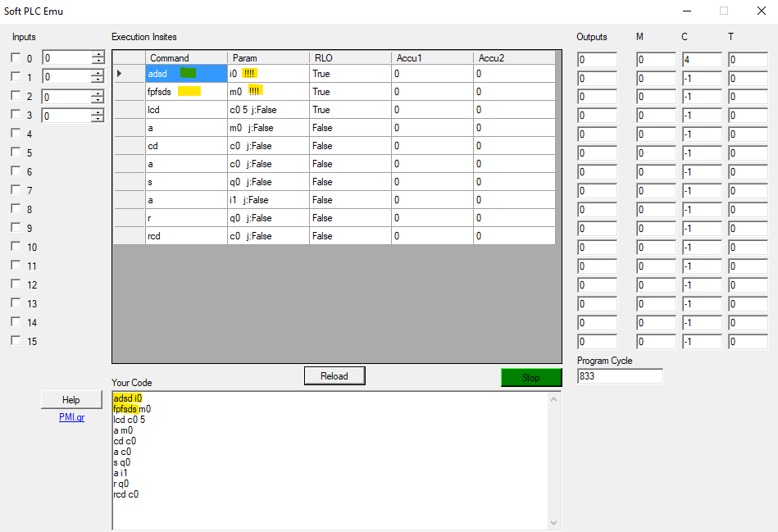Viewport: 778px width, 532px height.
Task: Click the yellow !!!! warning next to m0
Action: click(x=255, y=91)
